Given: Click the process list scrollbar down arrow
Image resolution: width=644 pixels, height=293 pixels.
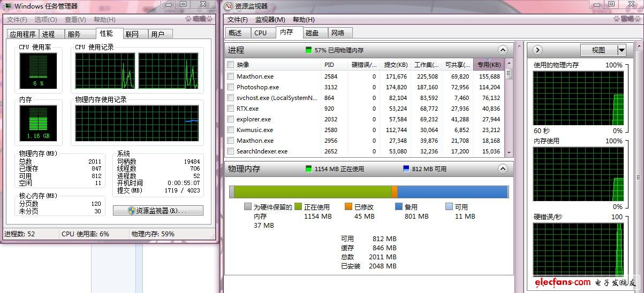Looking at the screenshot, I should [x=509, y=153].
